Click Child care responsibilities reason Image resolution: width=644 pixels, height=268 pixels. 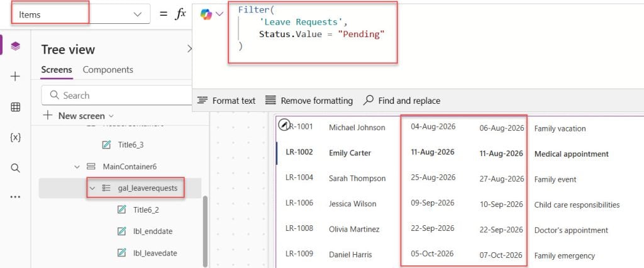577,204
